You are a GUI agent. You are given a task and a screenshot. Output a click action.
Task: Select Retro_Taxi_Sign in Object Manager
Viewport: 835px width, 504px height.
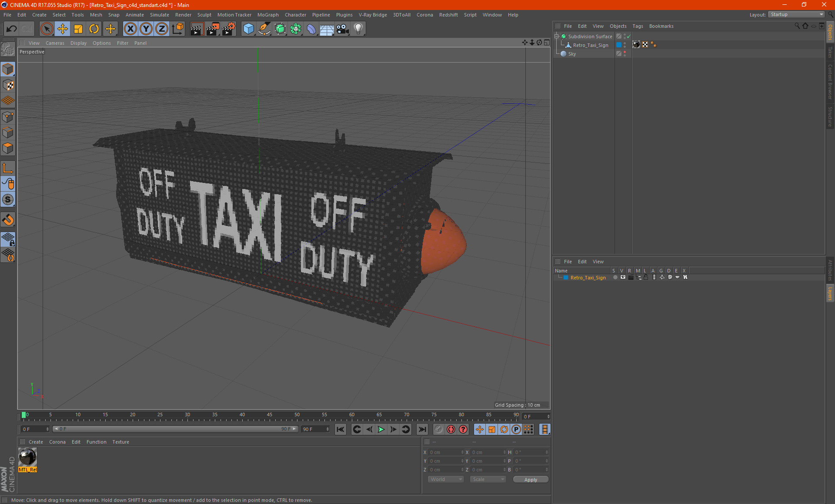point(590,45)
